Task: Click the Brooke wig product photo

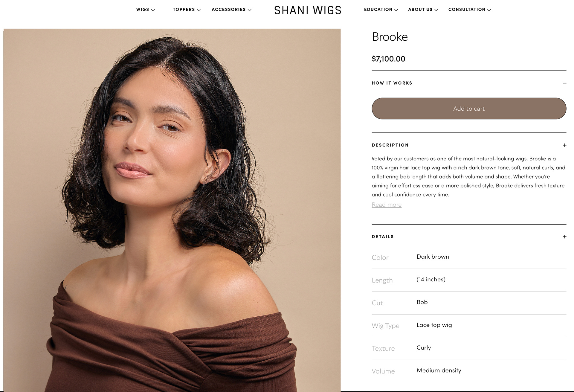Action: coord(172,210)
